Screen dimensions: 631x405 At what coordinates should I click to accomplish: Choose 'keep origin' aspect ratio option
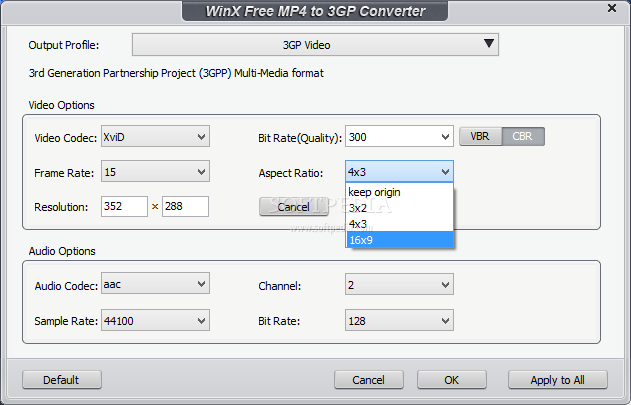point(399,192)
